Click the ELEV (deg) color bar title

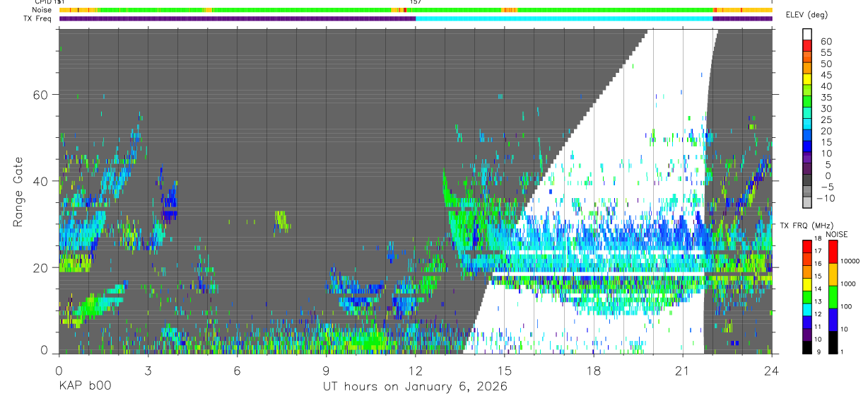point(807,15)
